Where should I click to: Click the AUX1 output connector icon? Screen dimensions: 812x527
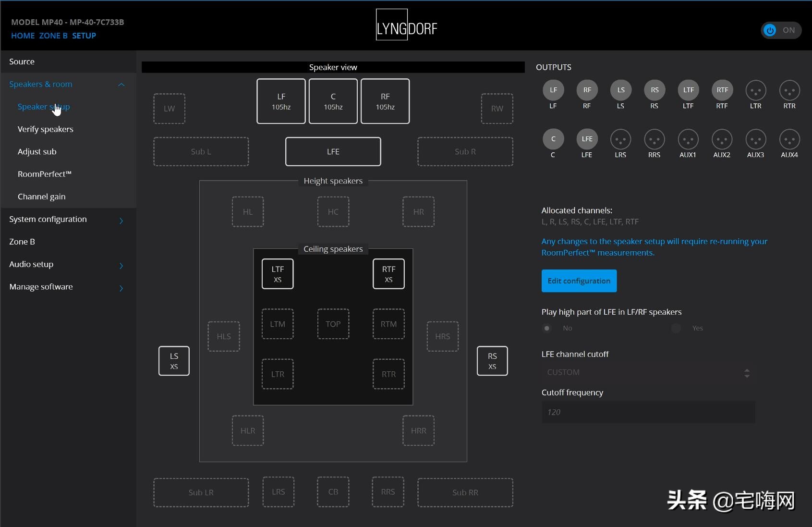688,139
